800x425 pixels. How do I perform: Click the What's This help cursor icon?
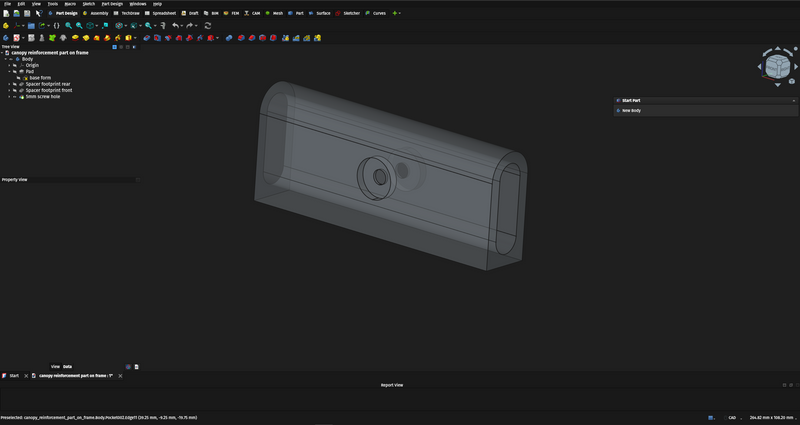point(39,13)
